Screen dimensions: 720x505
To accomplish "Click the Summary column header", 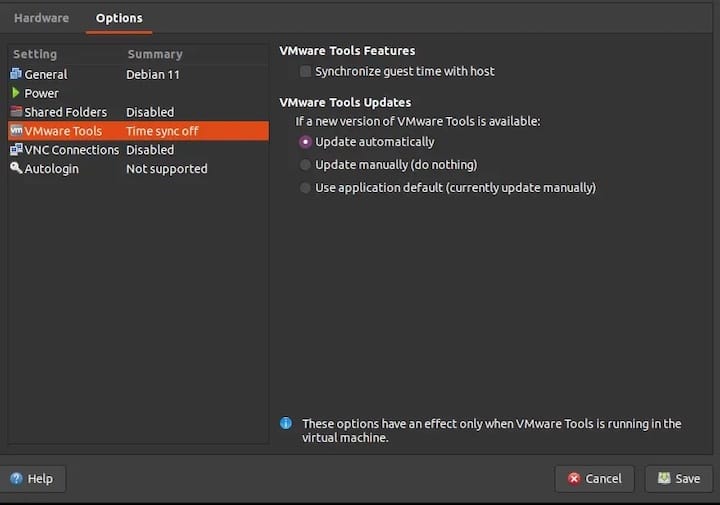I will (155, 54).
